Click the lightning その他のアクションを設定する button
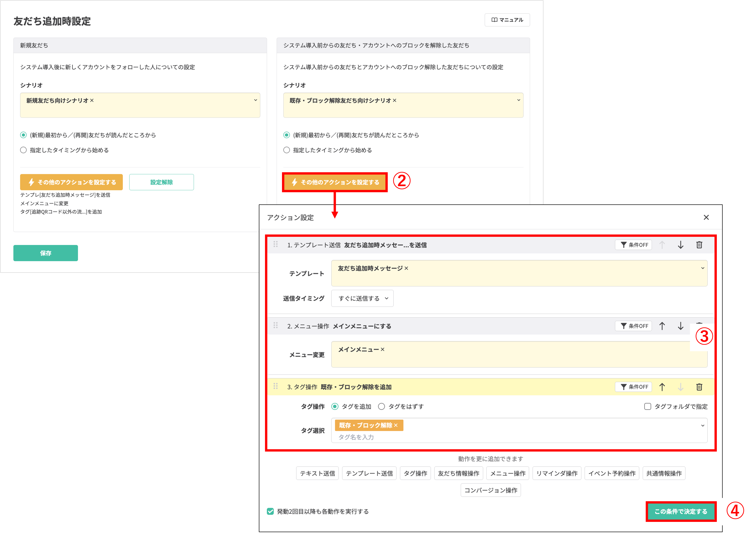 point(335,182)
